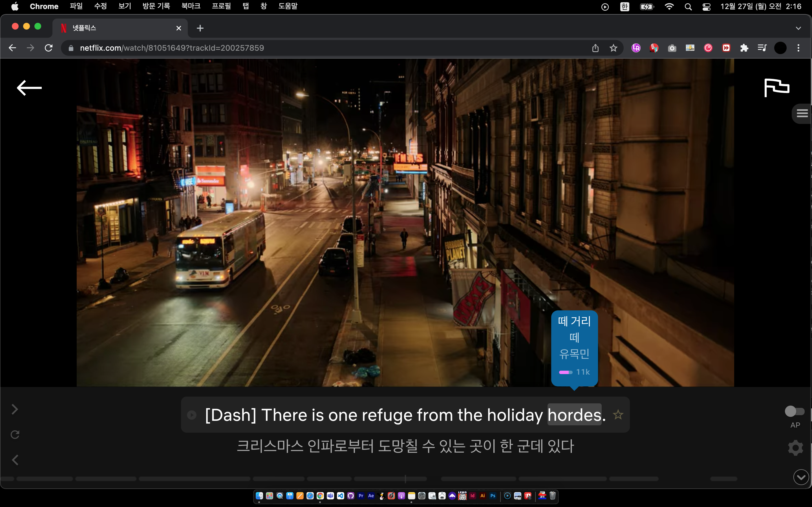This screenshot has height=507, width=812.
Task: Click the report flag icon at top right
Action: (776, 88)
